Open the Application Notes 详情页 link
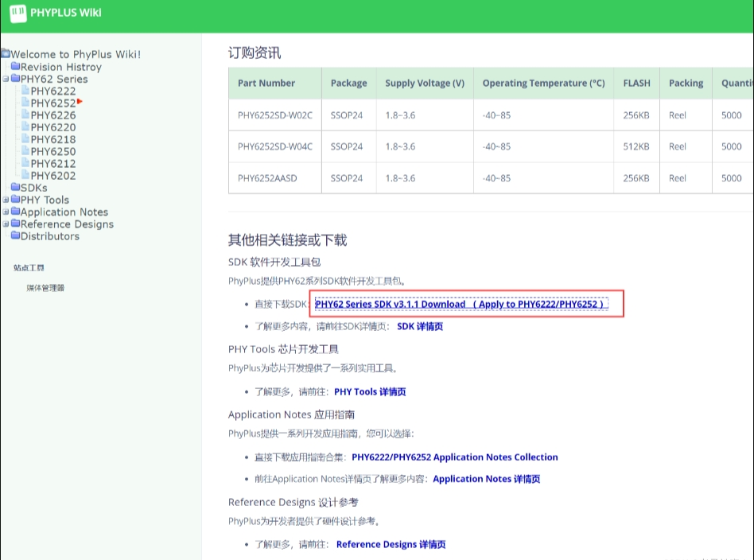The image size is (754, 560). (487, 479)
